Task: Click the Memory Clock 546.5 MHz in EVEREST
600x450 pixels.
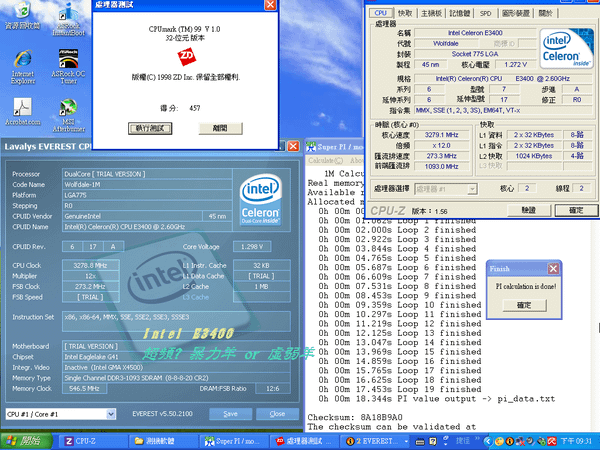Action: [84, 388]
